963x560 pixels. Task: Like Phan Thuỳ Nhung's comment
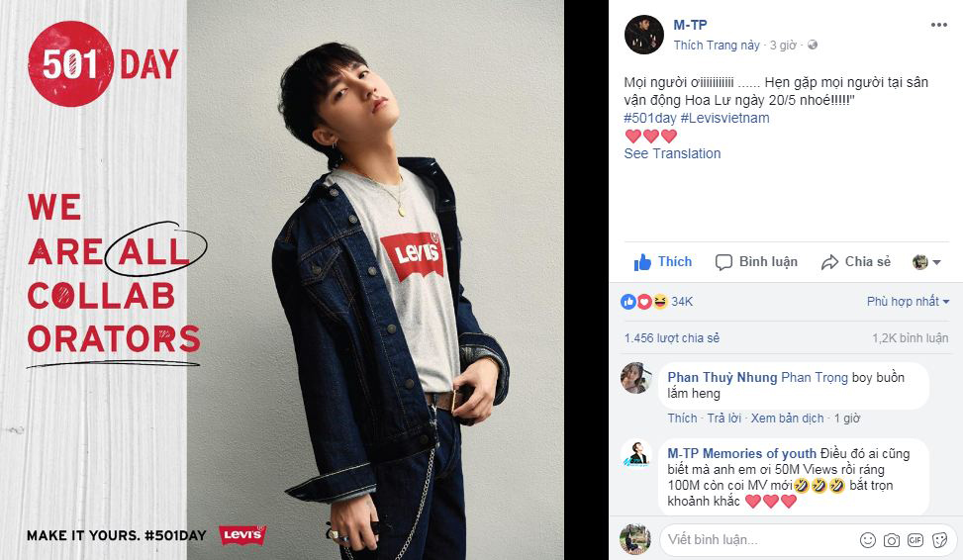click(682, 419)
